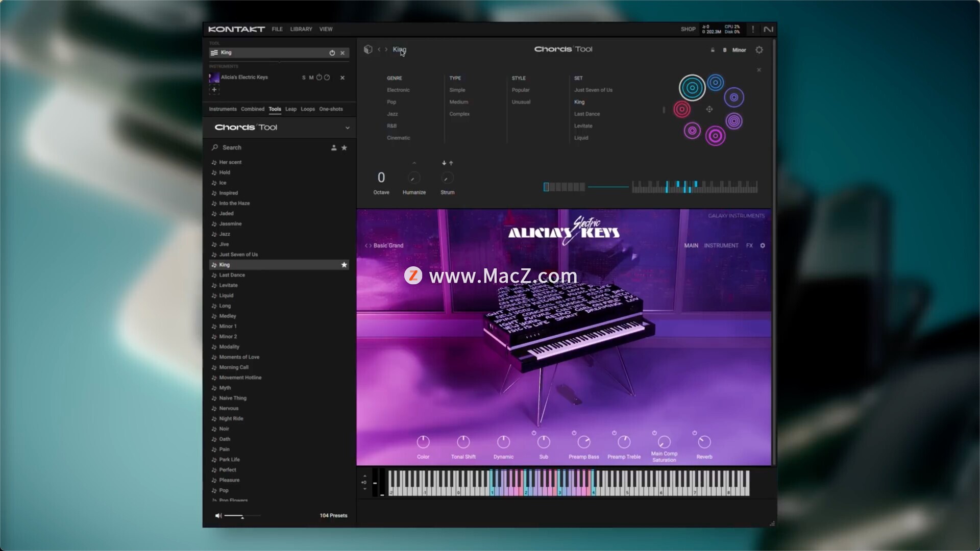Click Alicia's Electric Keys thumbnail in rack
980x551 pixels.
click(x=214, y=78)
